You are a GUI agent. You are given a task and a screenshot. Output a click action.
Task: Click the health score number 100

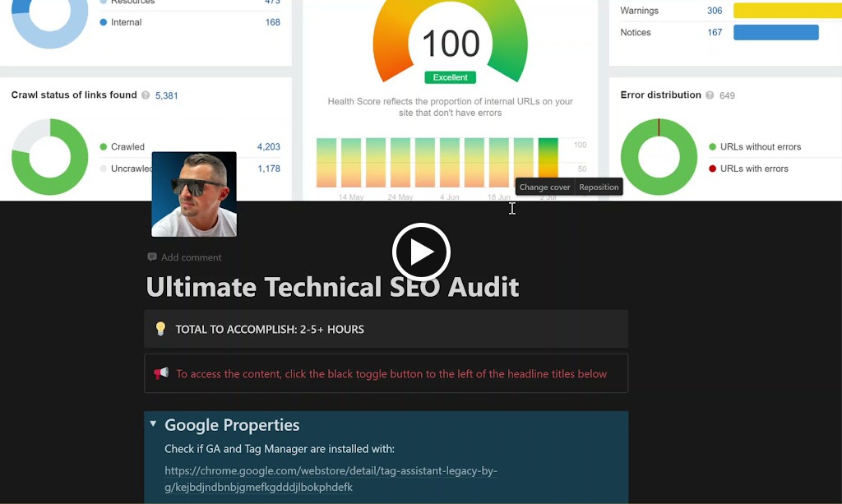pos(451,44)
